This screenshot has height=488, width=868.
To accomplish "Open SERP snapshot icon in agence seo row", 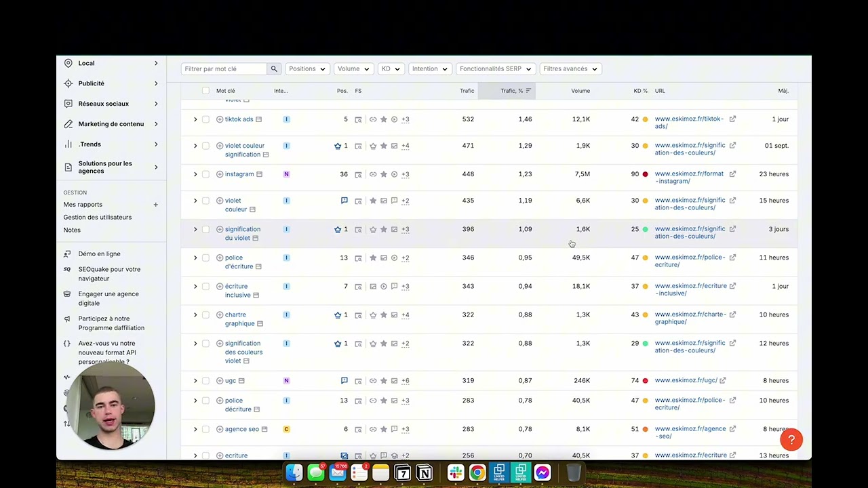I will point(358,429).
